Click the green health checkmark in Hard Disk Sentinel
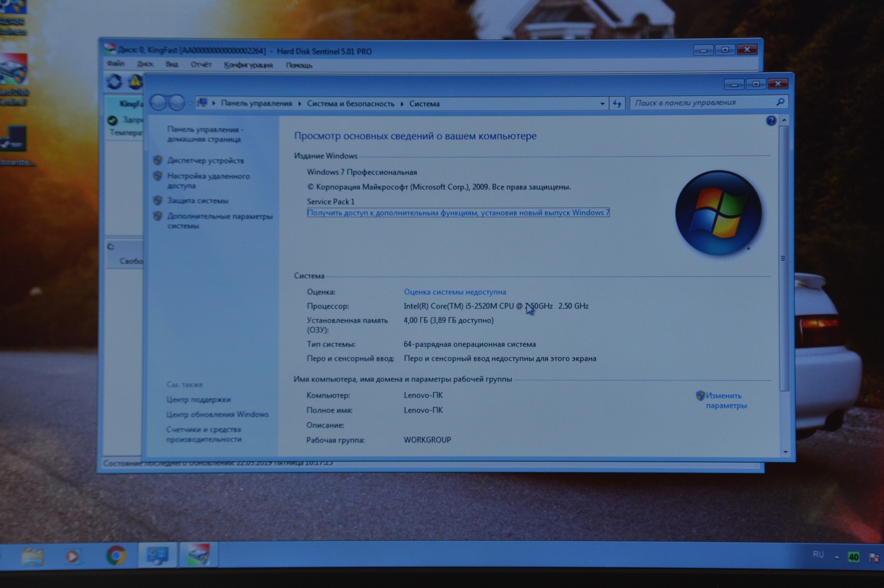Screen dimensions: 884x588 pyautogui.click(x=113, y=120)
